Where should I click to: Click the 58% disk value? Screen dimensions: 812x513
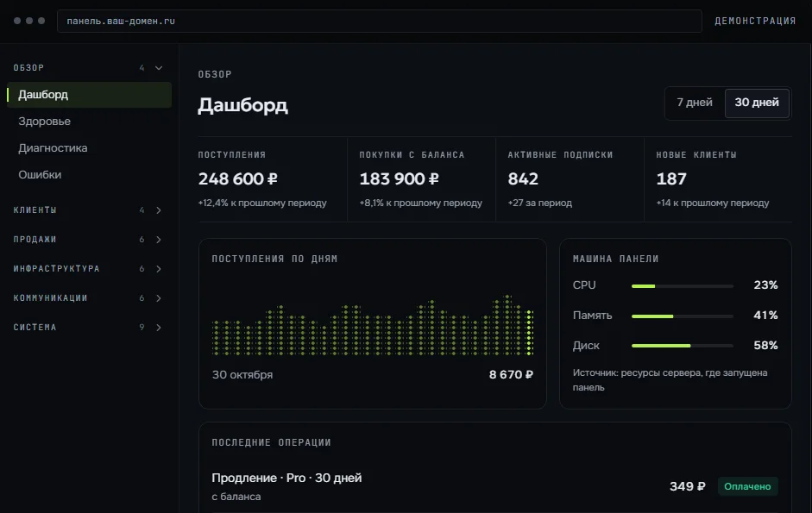pos(765,345)
